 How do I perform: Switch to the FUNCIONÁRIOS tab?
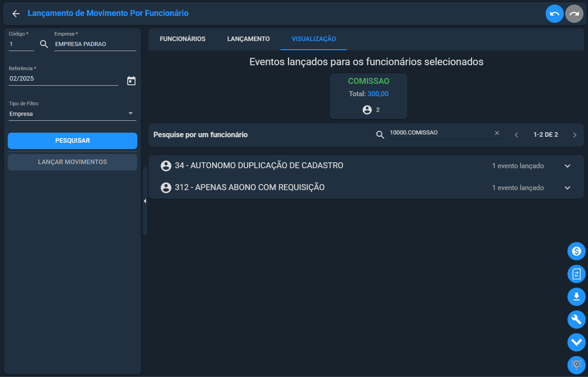pyautogui.click(x=182, y=39)
